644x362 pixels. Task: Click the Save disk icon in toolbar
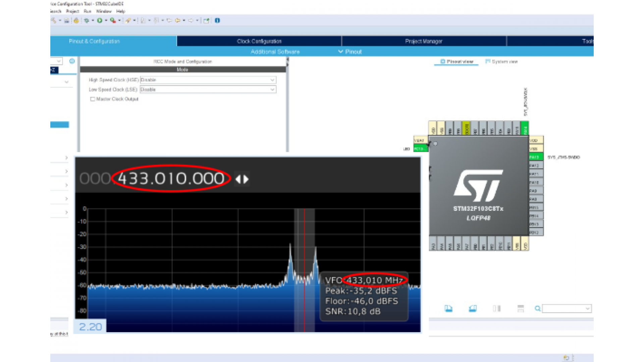tap(67, 20)
